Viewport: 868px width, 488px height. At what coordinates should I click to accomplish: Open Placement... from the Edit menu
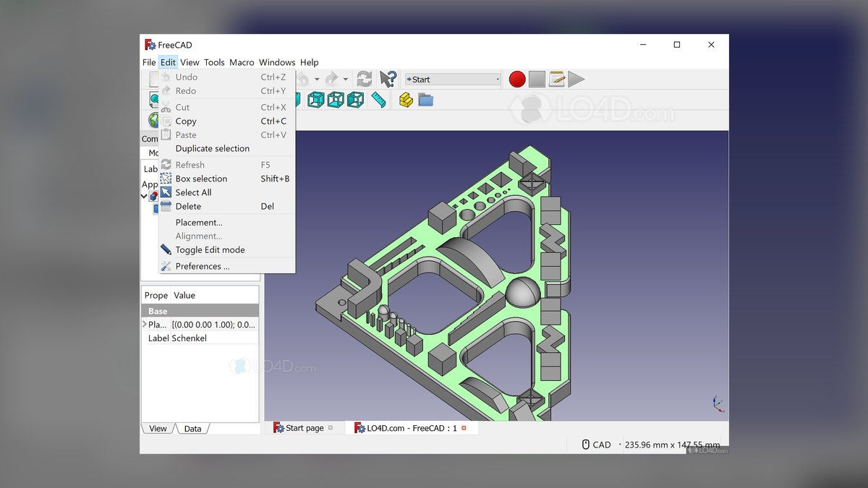(226, 223)
